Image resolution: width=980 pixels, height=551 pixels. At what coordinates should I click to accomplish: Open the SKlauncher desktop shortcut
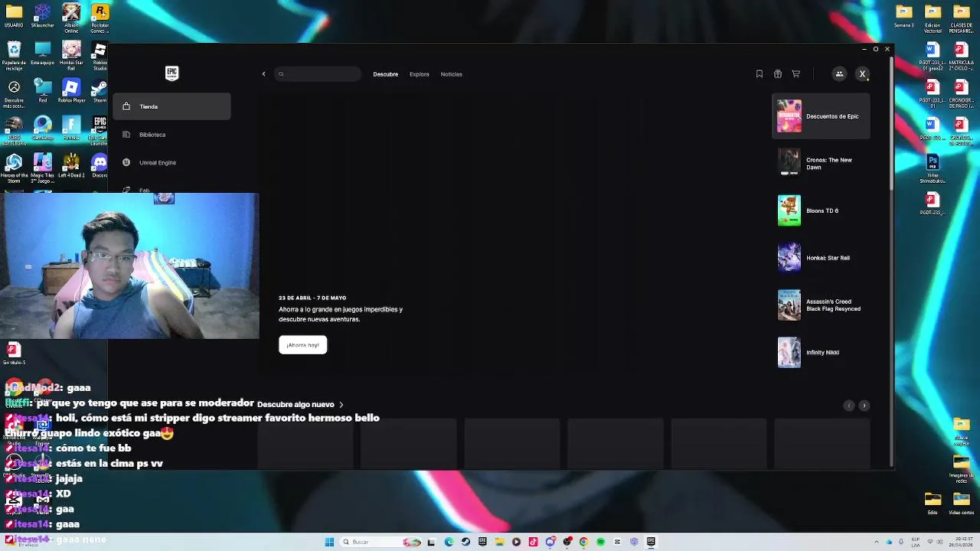[42, 17]
